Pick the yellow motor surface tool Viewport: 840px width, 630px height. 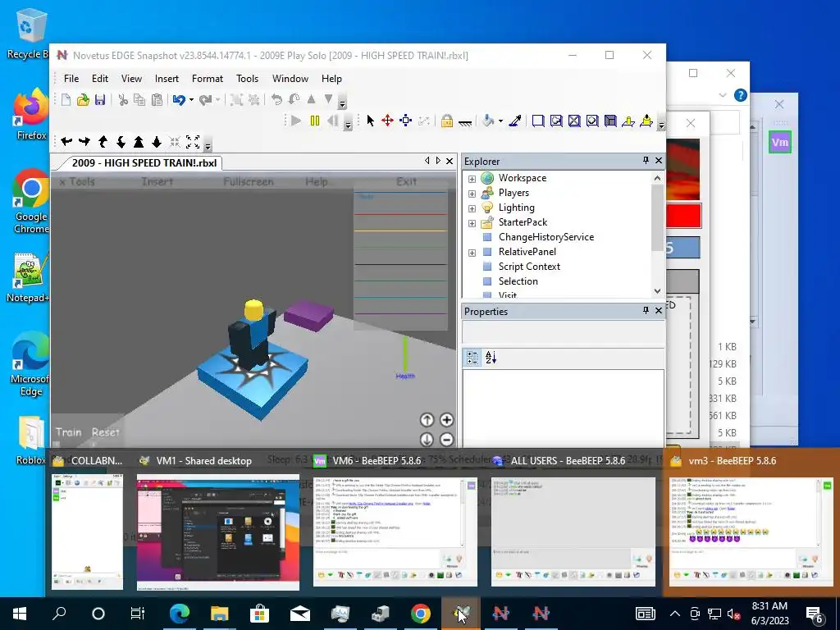coord(646,121)
